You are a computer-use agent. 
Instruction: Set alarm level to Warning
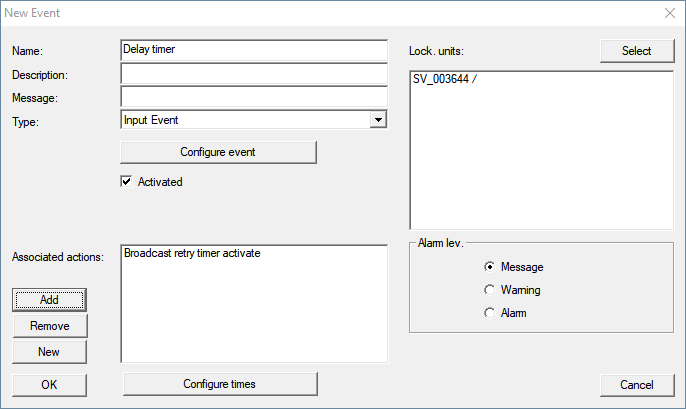pos(489,290)
